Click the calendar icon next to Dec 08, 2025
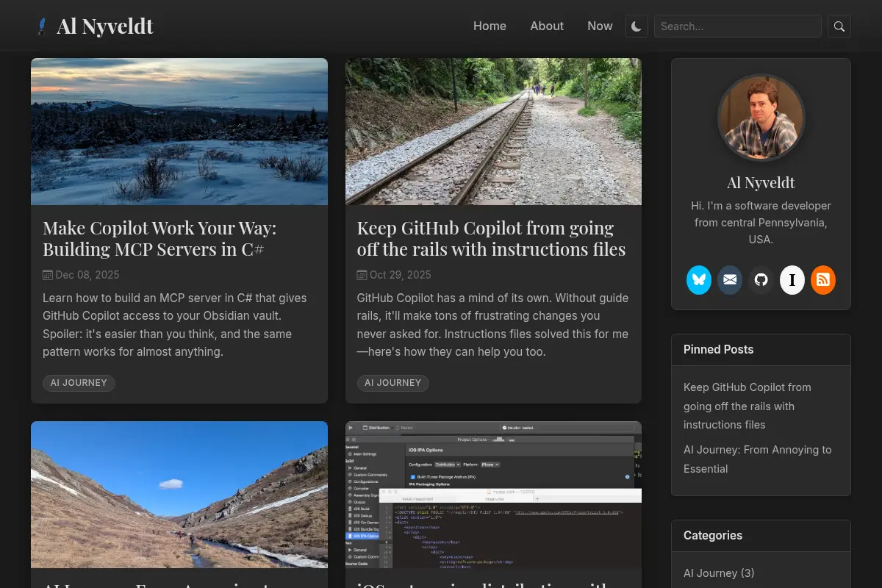 pos(48,275)
